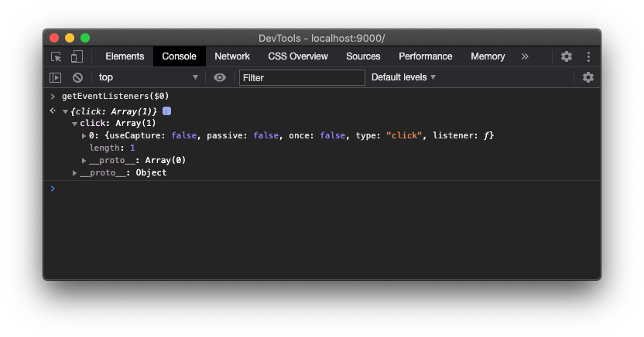Open console settings gear
Viewport: 644px width, 337px height.
point(588,77)
